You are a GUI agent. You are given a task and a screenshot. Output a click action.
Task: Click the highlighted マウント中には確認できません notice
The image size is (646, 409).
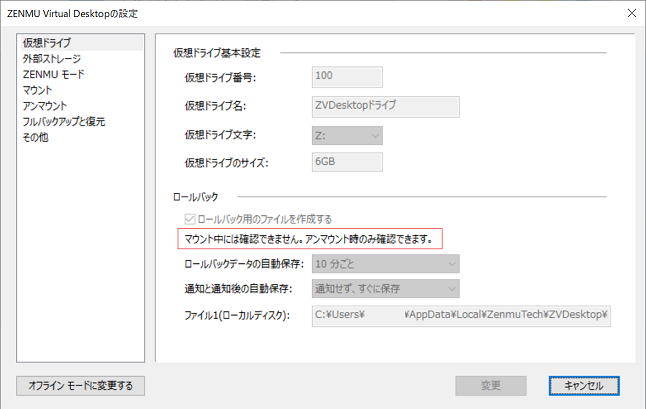(x=308, y=239)
